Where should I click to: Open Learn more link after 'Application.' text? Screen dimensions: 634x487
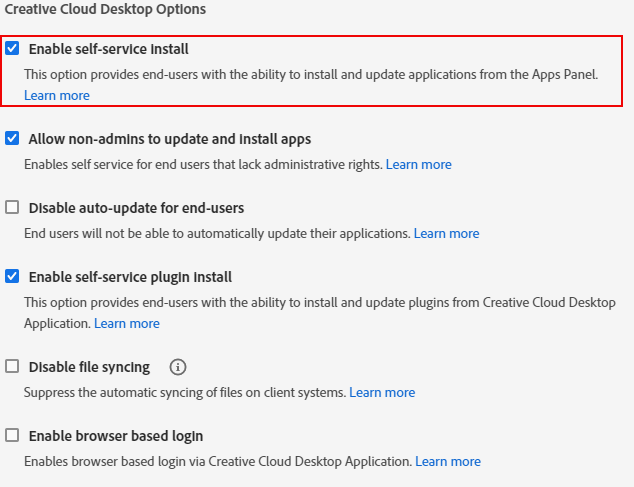point(127,324)
